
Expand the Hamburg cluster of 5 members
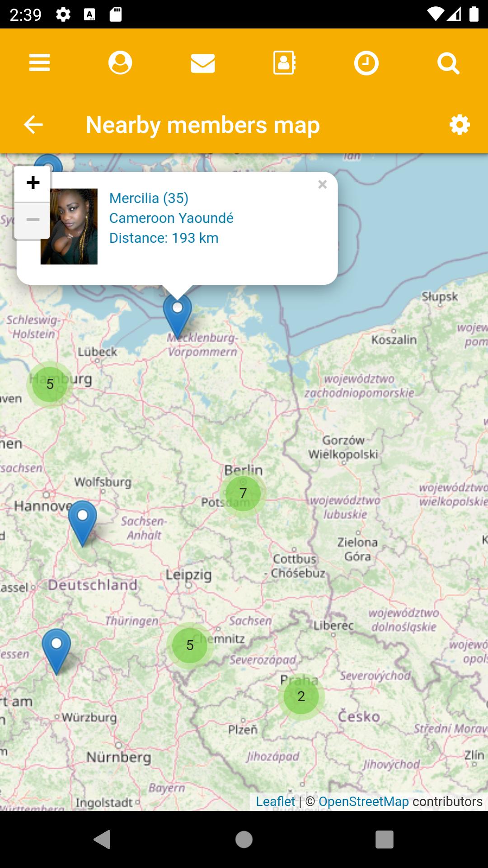(x=50, y=384)
